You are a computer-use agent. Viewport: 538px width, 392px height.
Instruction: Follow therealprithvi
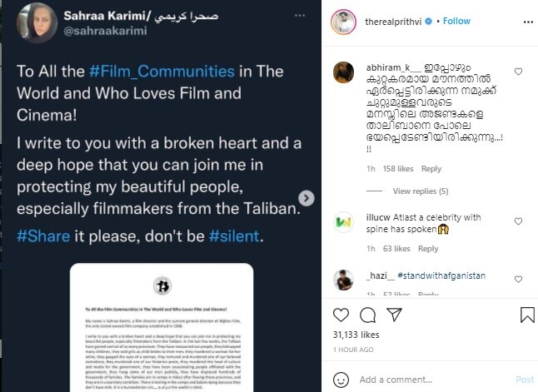click(457, 21)
